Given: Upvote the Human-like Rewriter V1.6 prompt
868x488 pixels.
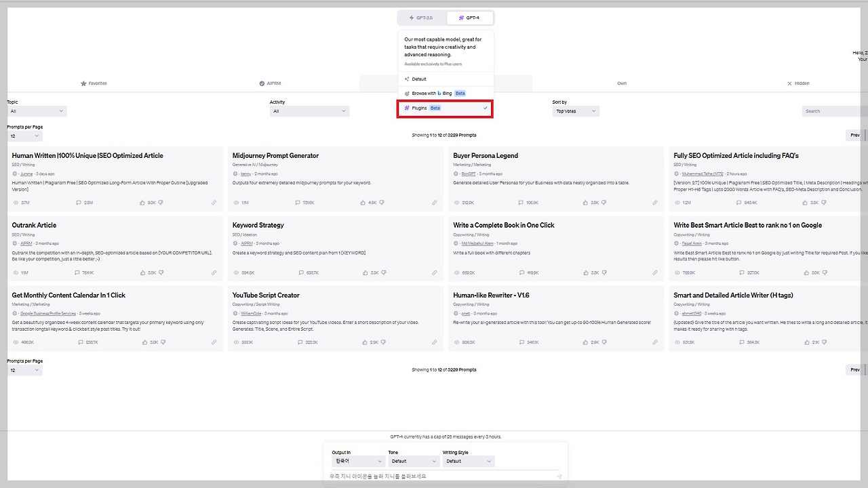Looking at the screenshot, I should (585, 342).
